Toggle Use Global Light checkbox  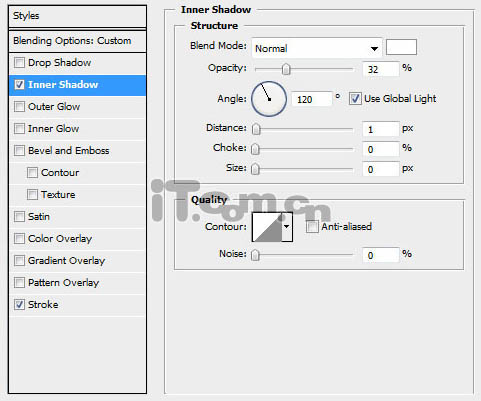(355, 99)
